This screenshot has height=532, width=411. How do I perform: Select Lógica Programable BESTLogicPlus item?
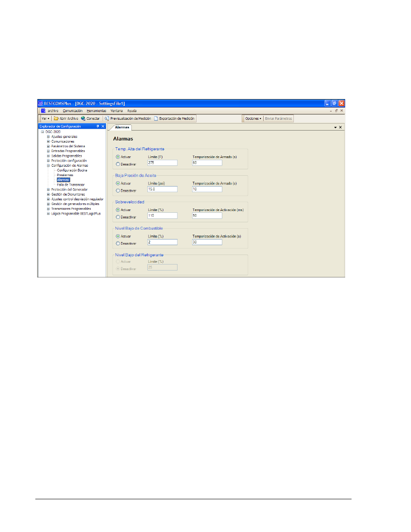click(x=76, y=214)
